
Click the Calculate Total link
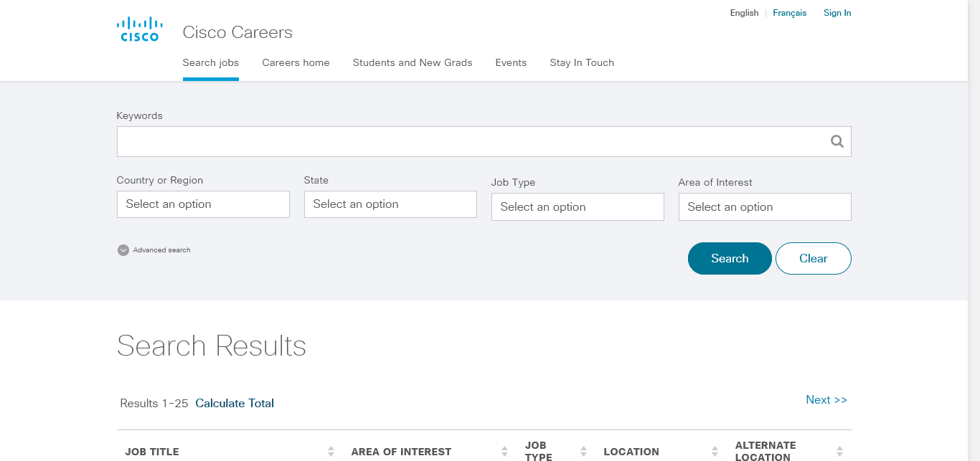click(235, 403)
